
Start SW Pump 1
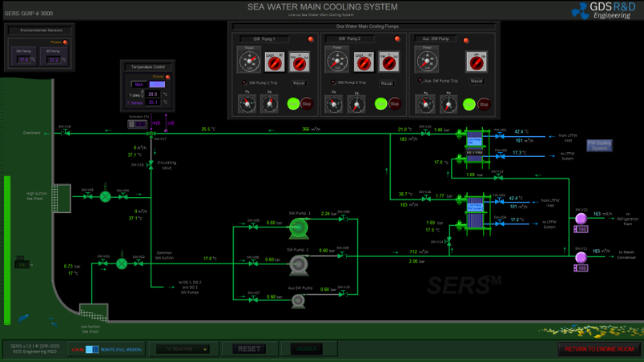pyautogui.click(x=293, y=104)
